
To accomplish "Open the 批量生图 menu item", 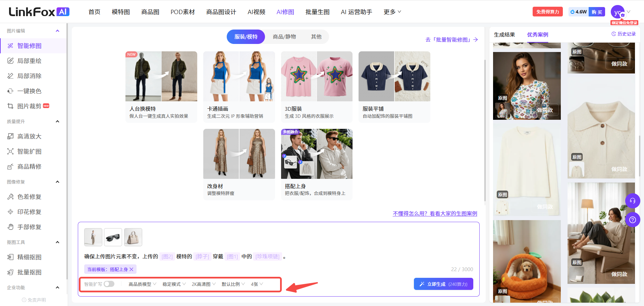I will pyautogui.click(x=317, y=12).
